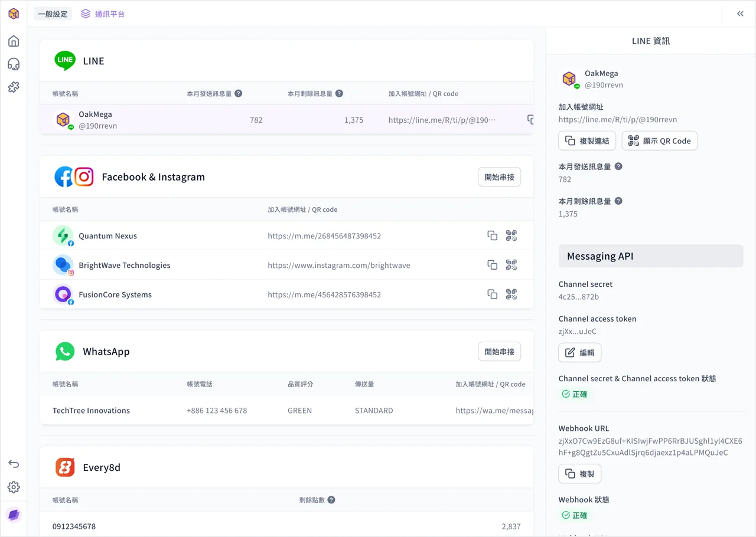This screenshot has height=537, width=756.
Task: Switch to the 通訊平台 tab
Action: coord(103,14)
